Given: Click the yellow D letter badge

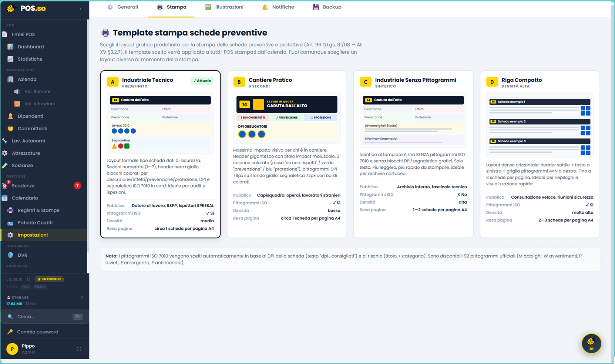Looking at the screenshot, I should coord(492,82).
